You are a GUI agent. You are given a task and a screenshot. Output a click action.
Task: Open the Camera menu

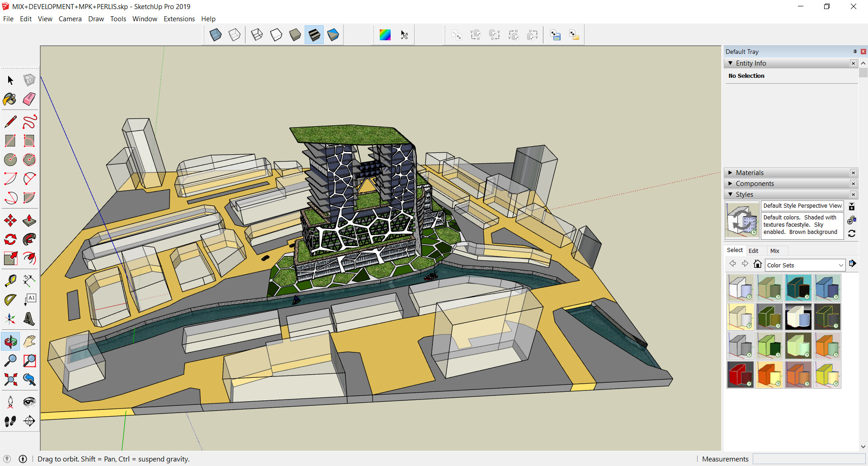pos(70,19)
